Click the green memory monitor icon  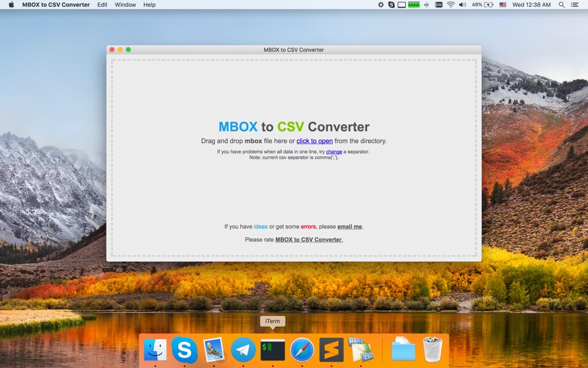[413, 4]
